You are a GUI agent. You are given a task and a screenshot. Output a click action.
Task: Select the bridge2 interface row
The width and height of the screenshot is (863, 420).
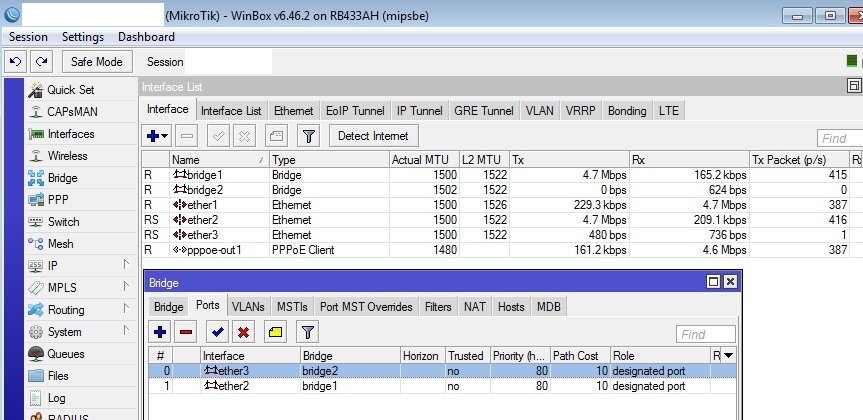point(502,190)
